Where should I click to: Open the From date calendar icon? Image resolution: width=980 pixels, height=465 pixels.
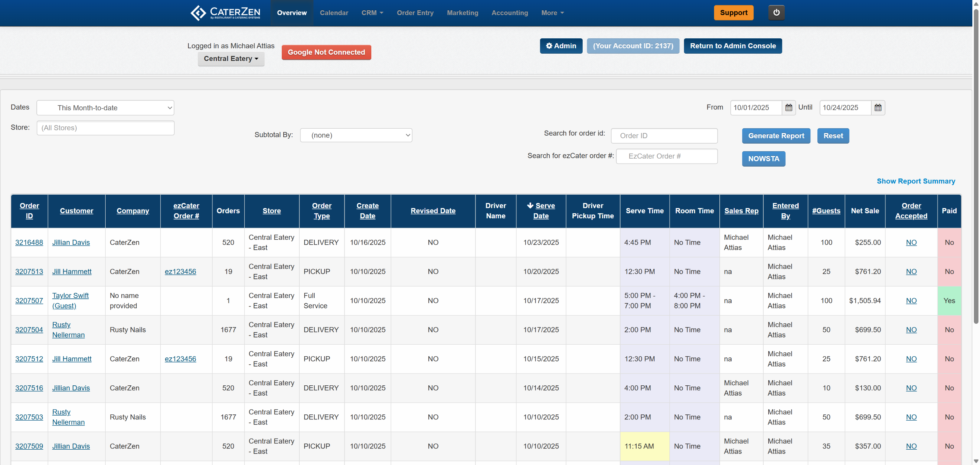[x=789, y=108]
